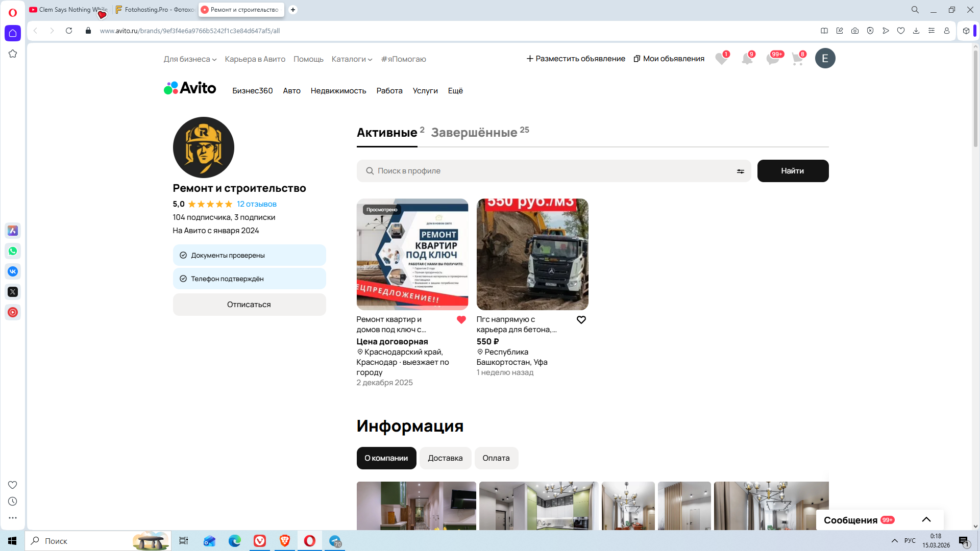This screenshot has width=980, height=551.
Task: Open notifications bell icon
Action: click(x=747, y=59)
